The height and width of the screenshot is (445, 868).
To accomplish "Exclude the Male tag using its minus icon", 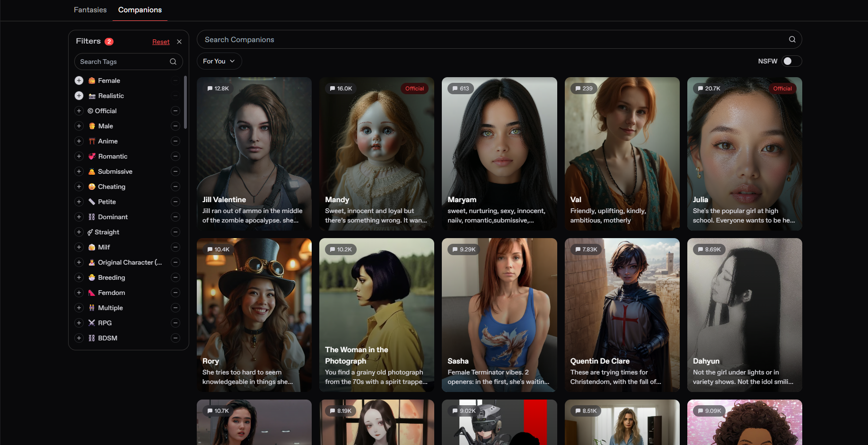I will tap(175, 126).
